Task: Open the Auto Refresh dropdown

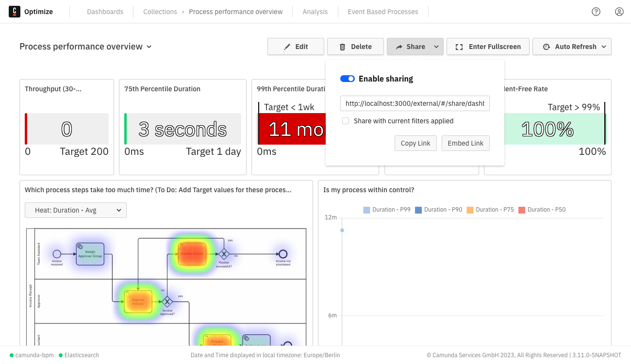Action: pyautogui.click(x=604, y=47)
